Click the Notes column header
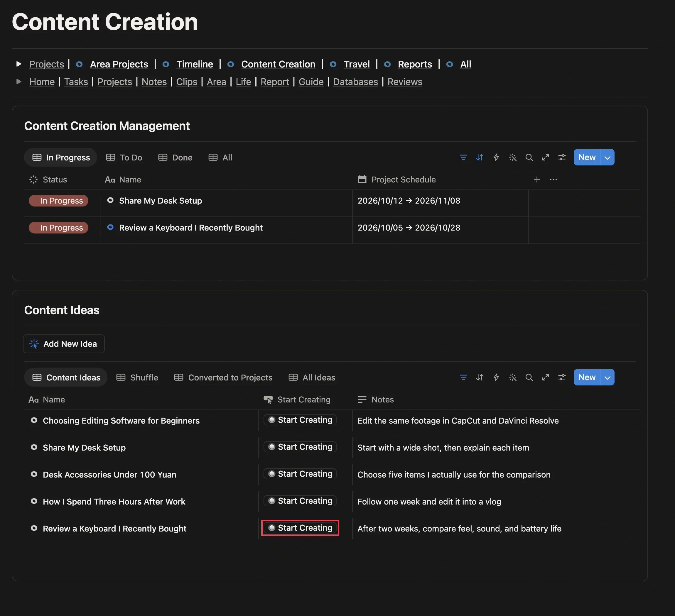675x616 pixels. [x=376, y=400]
